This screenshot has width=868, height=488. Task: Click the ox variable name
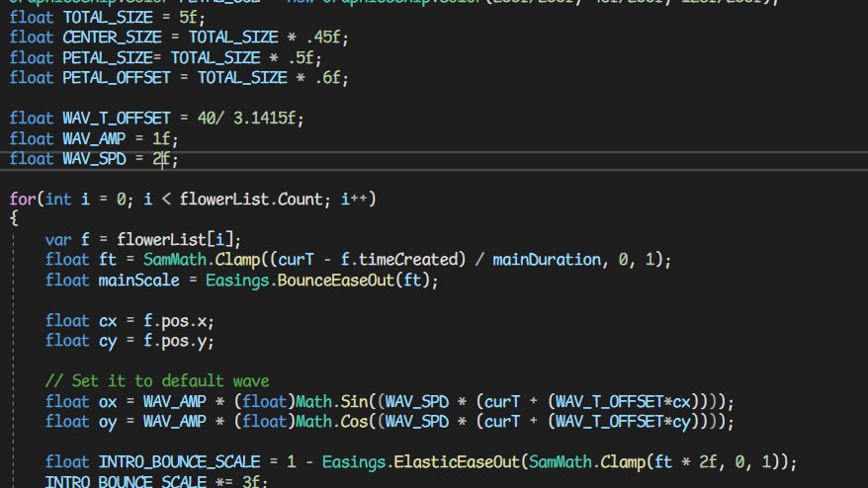[x=108, y=402]
